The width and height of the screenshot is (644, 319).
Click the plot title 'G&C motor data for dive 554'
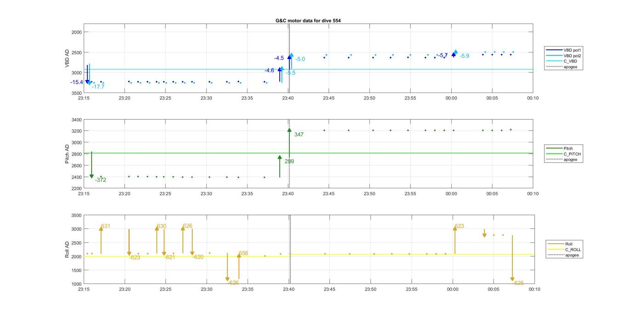point(308,21)
